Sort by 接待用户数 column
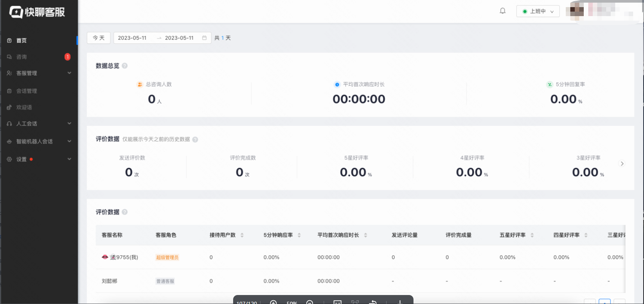The height and width of the screenshot is (304, 644). pos(242,235)
